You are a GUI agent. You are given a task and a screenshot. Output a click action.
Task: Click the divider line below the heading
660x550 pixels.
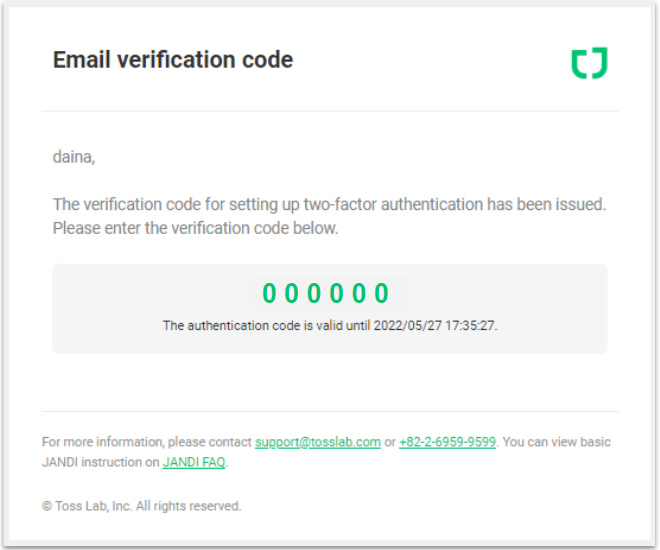coord(330,111)
